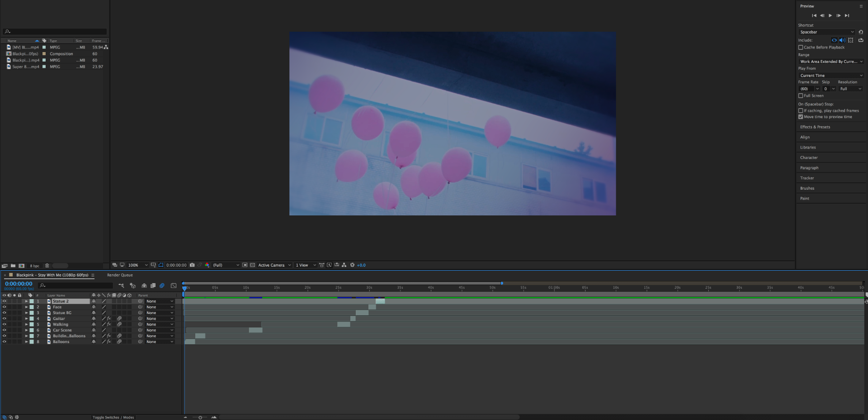Screen dimensions: 868x420
Task: Take a snapshot with the camera icon
Action: click(192, 265)
